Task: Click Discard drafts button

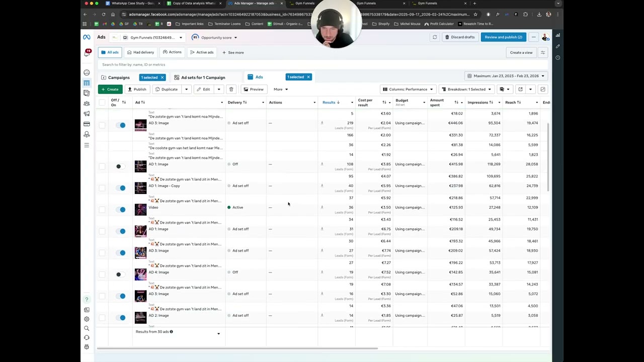Action: click(x=460, y=37)
